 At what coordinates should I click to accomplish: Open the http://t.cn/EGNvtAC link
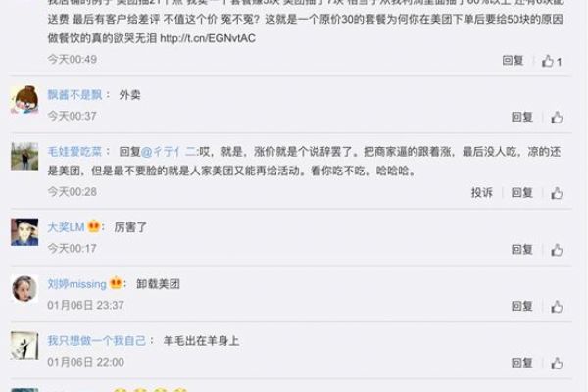click(208, 38)
